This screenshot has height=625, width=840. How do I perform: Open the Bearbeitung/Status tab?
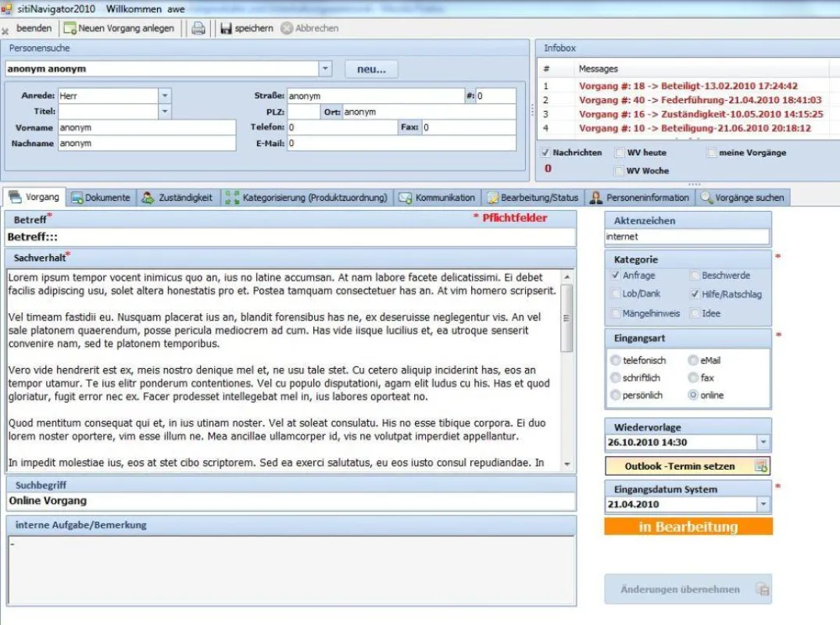533,198
